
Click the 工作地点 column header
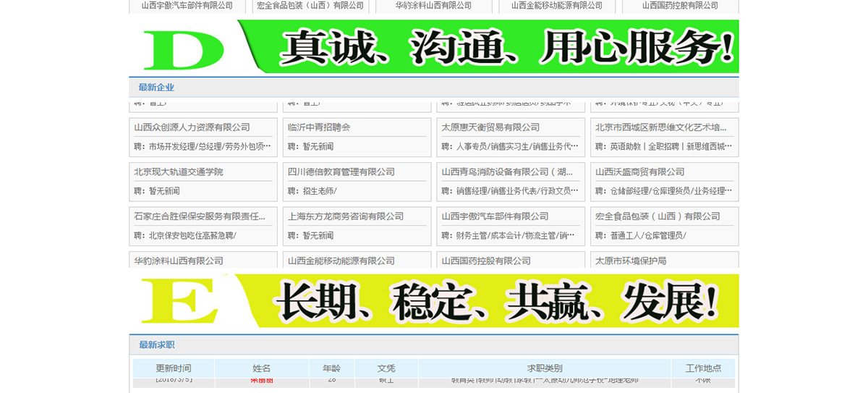[x=702, y=368]
